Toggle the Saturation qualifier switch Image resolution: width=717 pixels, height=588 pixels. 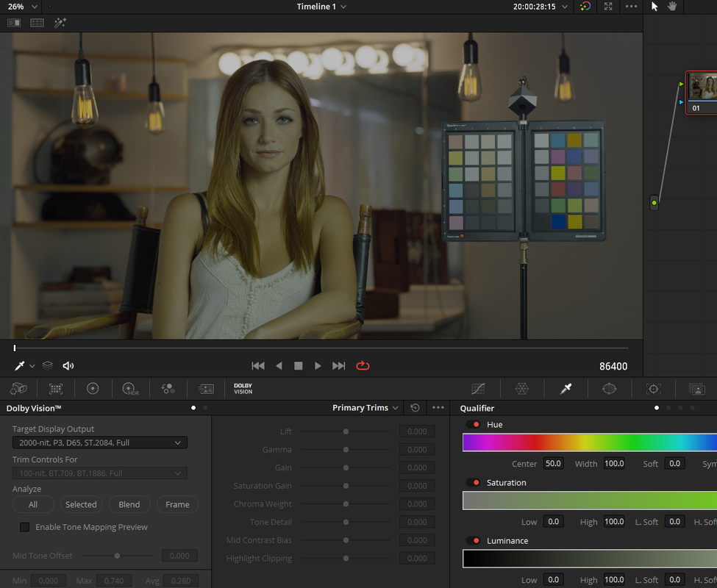474,482
